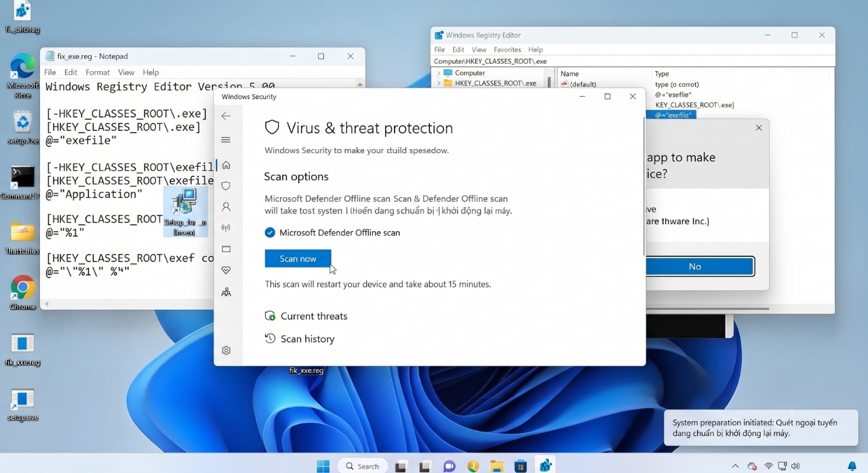Start the scan with Scan now

298,259
